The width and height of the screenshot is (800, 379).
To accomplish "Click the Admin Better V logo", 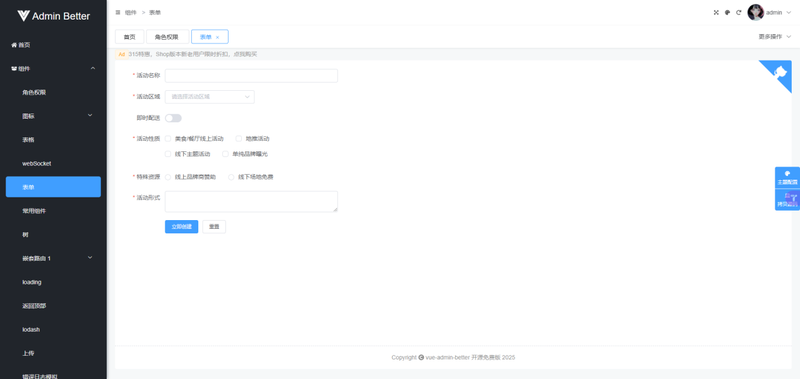I will click(23, 16).
